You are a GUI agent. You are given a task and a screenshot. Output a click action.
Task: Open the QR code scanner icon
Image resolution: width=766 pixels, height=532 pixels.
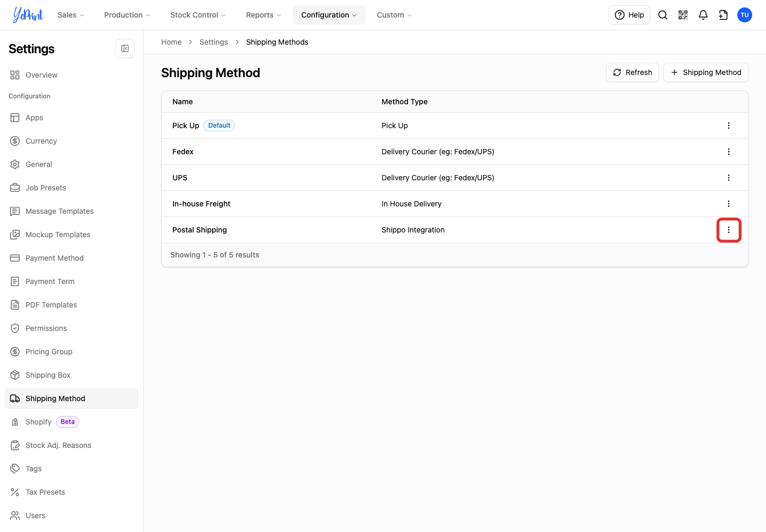point(683,15)
